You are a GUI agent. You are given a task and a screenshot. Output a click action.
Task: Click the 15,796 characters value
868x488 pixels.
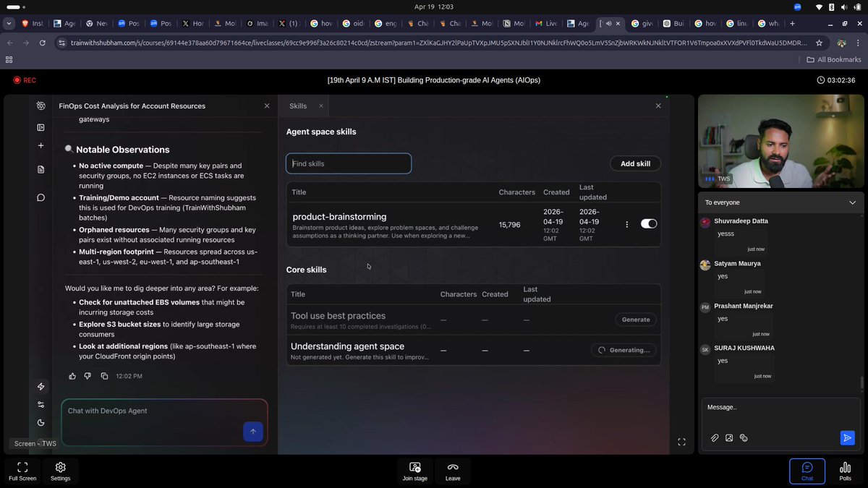(x=509, y=225)
